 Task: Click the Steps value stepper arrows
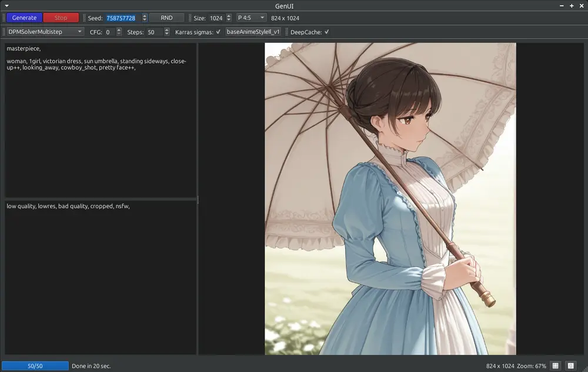click(167, 32)
